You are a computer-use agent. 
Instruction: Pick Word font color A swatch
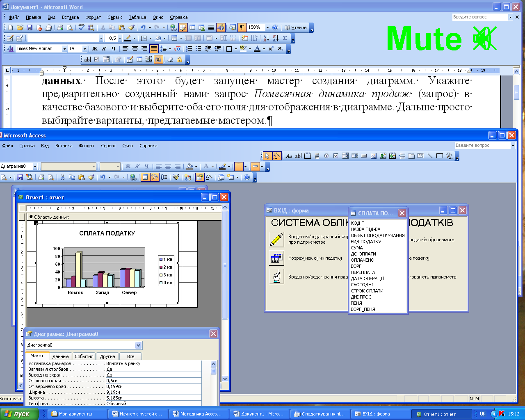pyautogui.click(x=257, y=48)
